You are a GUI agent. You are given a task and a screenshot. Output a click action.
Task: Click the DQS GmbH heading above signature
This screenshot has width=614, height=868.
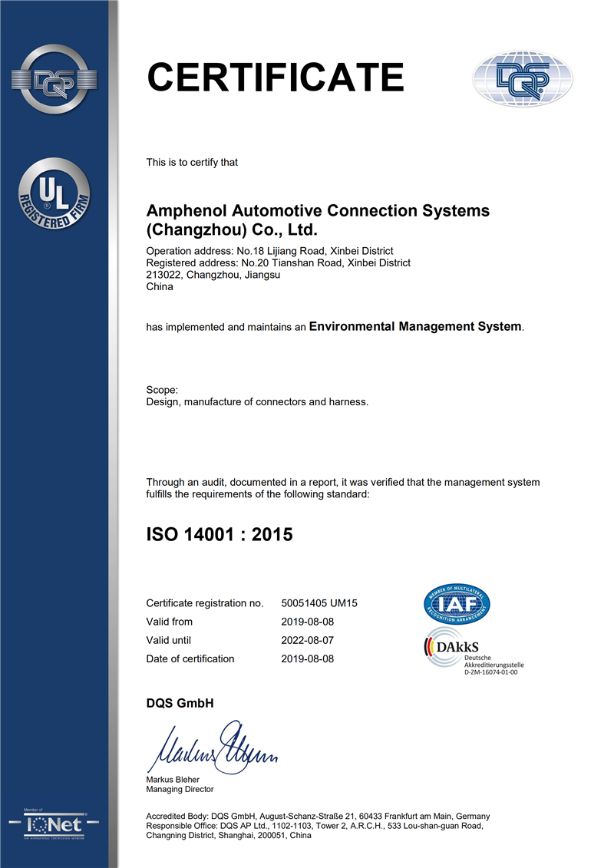[180, 704]
